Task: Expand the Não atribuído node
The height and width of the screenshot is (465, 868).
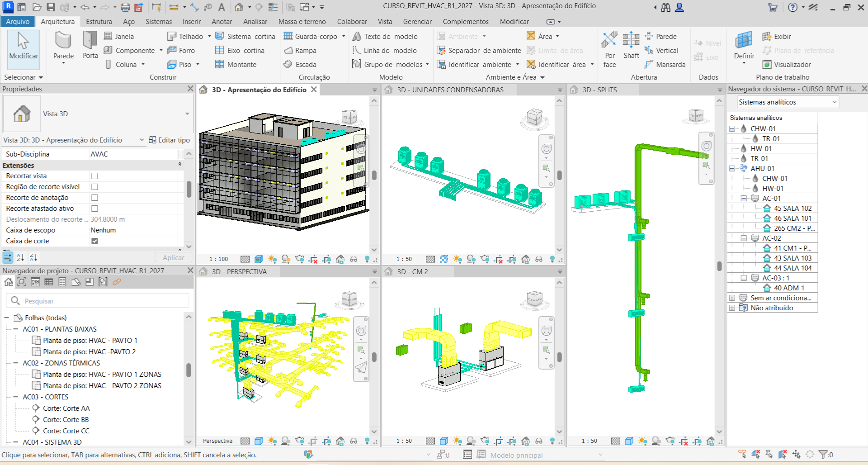Action: tap(732, 308)
